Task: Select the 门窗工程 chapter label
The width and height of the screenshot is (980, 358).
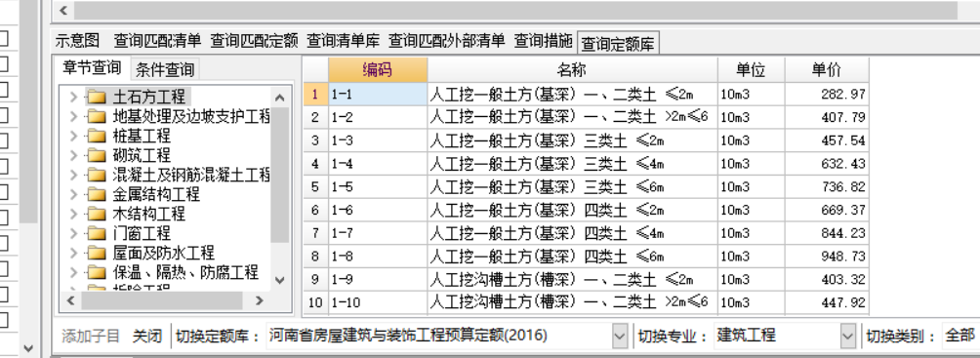Action: 142,234
